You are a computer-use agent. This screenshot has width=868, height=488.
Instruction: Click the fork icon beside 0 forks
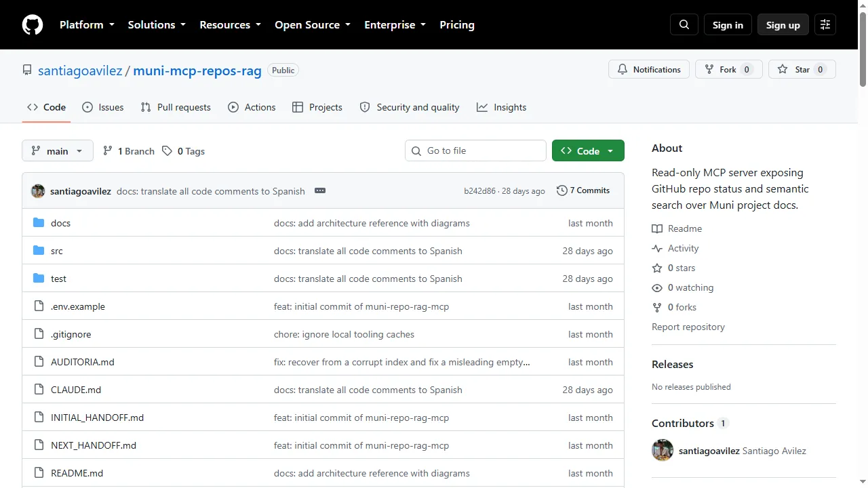657,307
